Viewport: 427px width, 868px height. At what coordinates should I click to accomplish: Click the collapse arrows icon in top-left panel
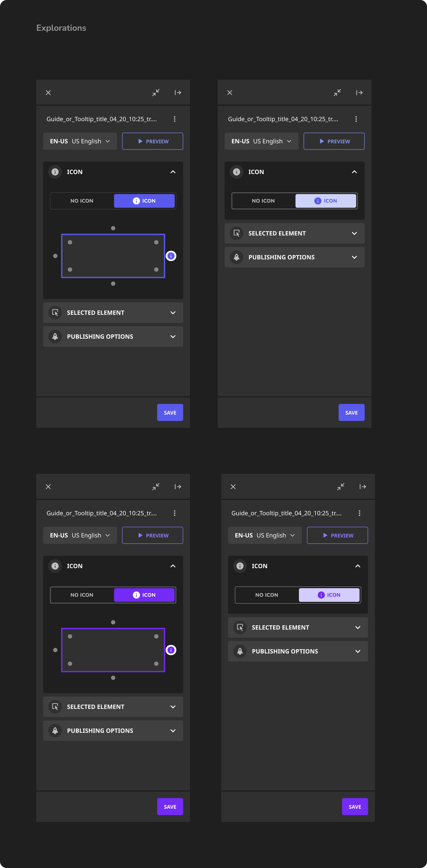(x=156, y=92)
